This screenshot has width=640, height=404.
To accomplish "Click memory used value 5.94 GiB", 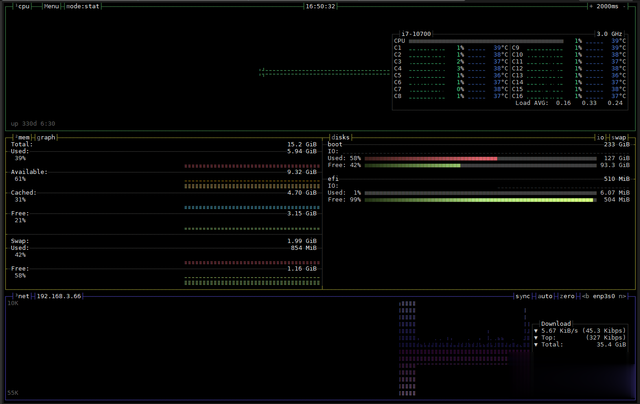I will point(302,151).
